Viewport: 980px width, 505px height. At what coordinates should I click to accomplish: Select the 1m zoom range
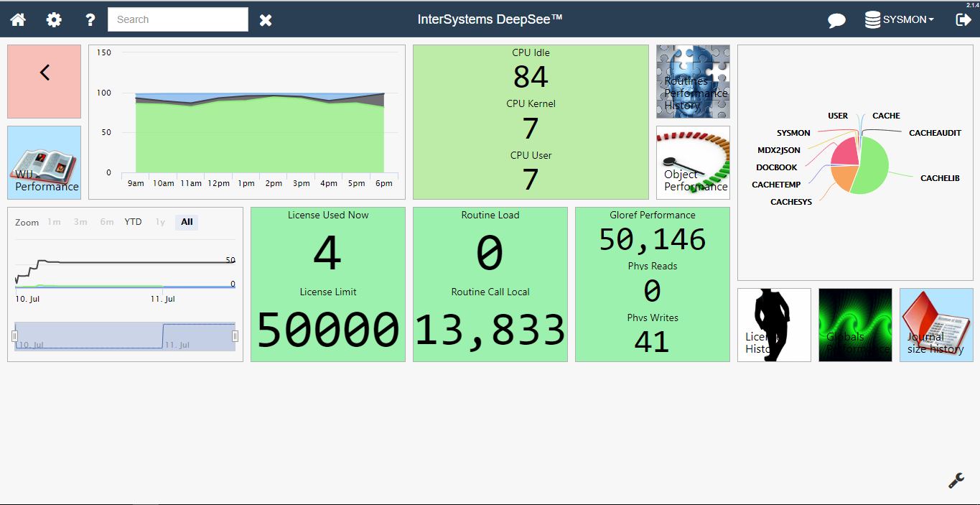pos(54,222)
